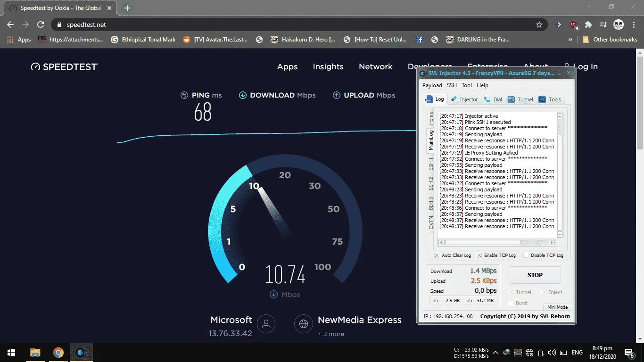Open Chrome's three-dot menu
The height and width of the screenshot is (362, 644).
click(634, 25)
